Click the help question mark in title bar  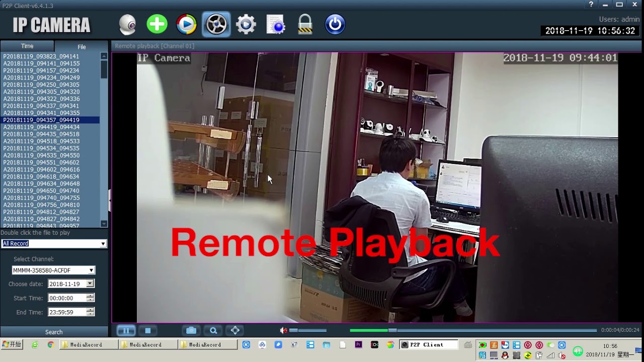591,5
